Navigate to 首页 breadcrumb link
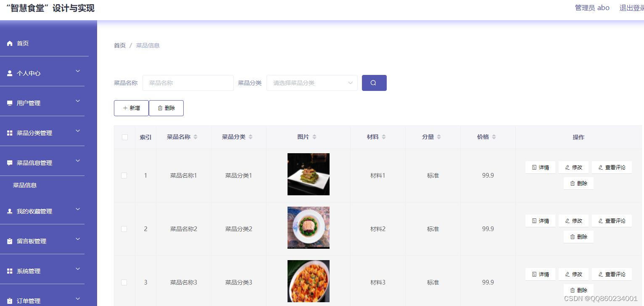Viewport: 644px width, 306px height. tap(119, 45)
